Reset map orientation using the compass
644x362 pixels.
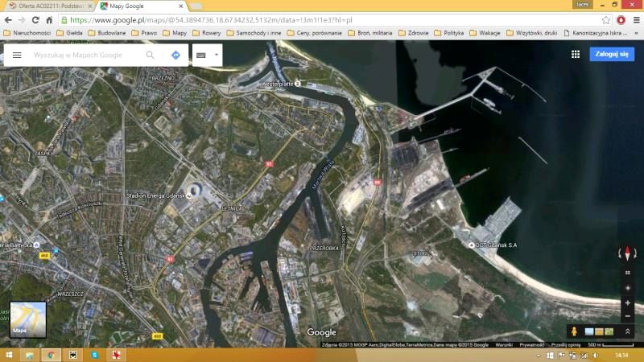(627, 254)
